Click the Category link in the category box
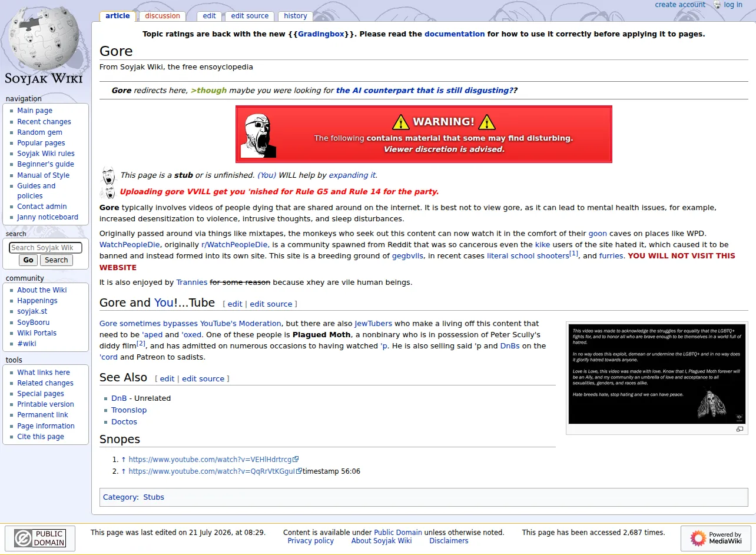756x555 pixels. [x=120, y=497]
